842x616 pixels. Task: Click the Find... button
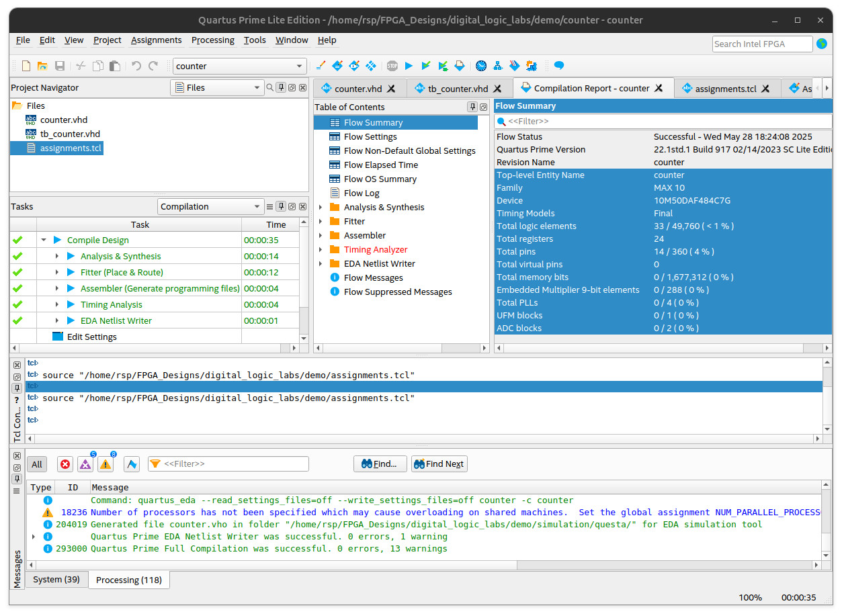pos(379,464)
